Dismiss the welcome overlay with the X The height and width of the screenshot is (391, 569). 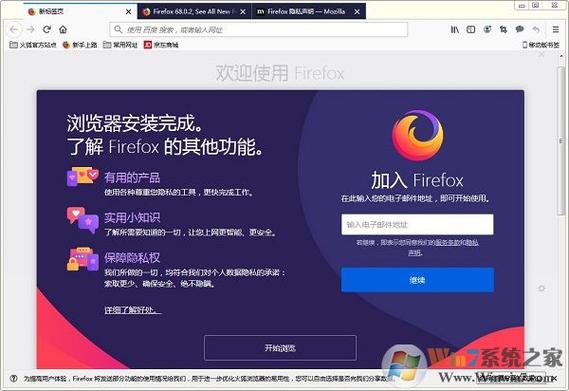(542, 54)
